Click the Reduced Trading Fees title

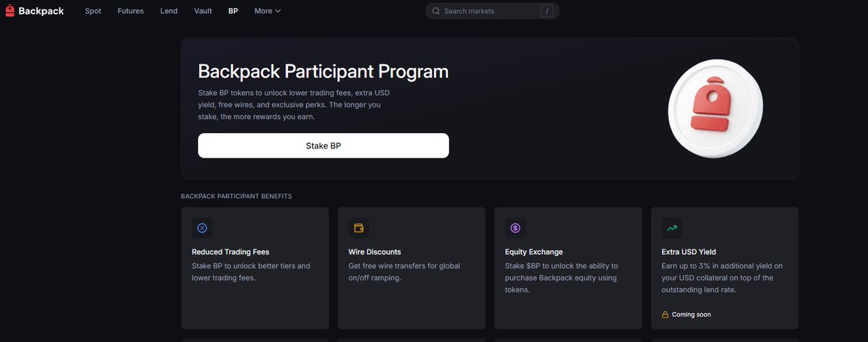pyautogui.click(x=231, y=252)
